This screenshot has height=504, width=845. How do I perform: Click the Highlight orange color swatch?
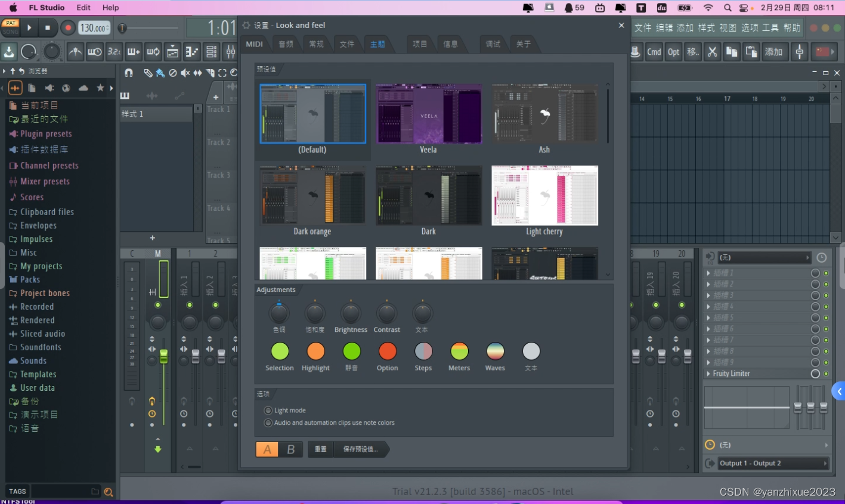click(x=315, y=351)
